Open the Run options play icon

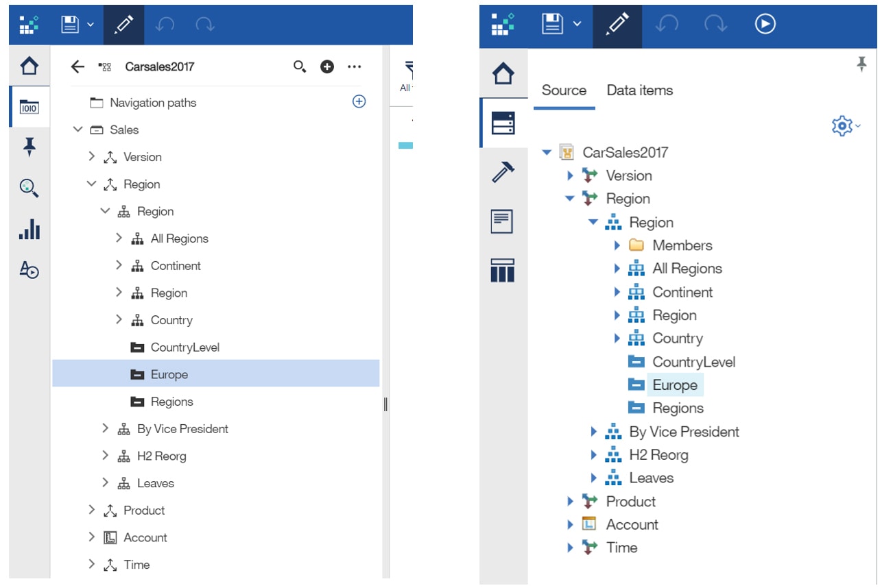tap(765, 25)
